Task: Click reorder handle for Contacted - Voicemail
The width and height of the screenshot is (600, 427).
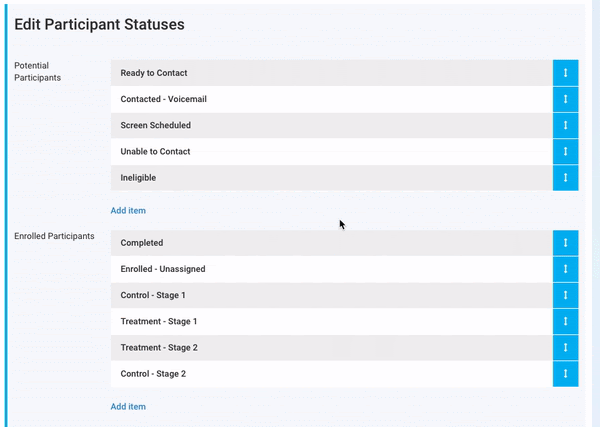Action: [565, 99]
